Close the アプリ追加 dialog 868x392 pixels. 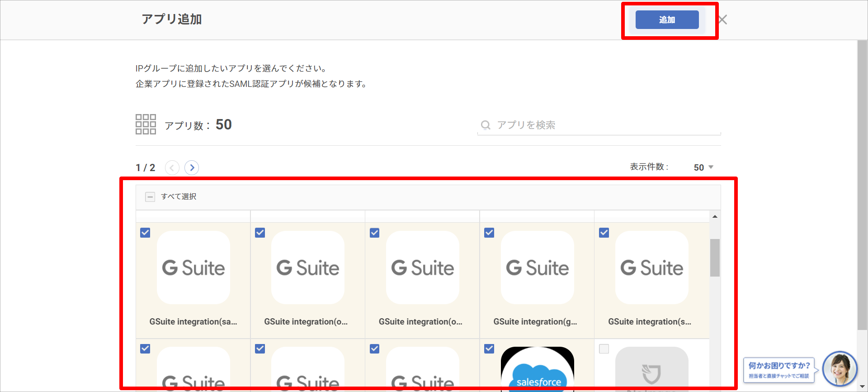tap(722, 20)
